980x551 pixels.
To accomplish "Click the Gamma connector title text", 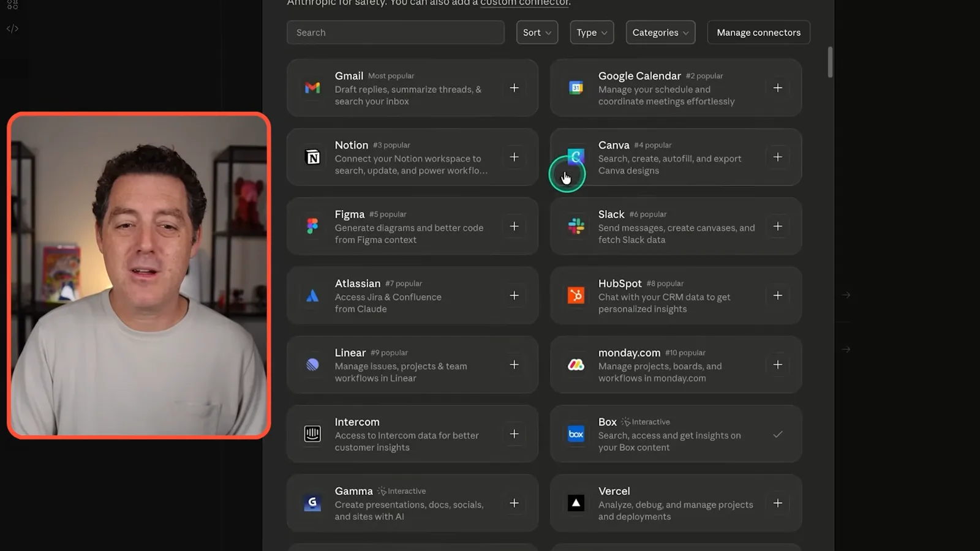I will tap(353, 491).
